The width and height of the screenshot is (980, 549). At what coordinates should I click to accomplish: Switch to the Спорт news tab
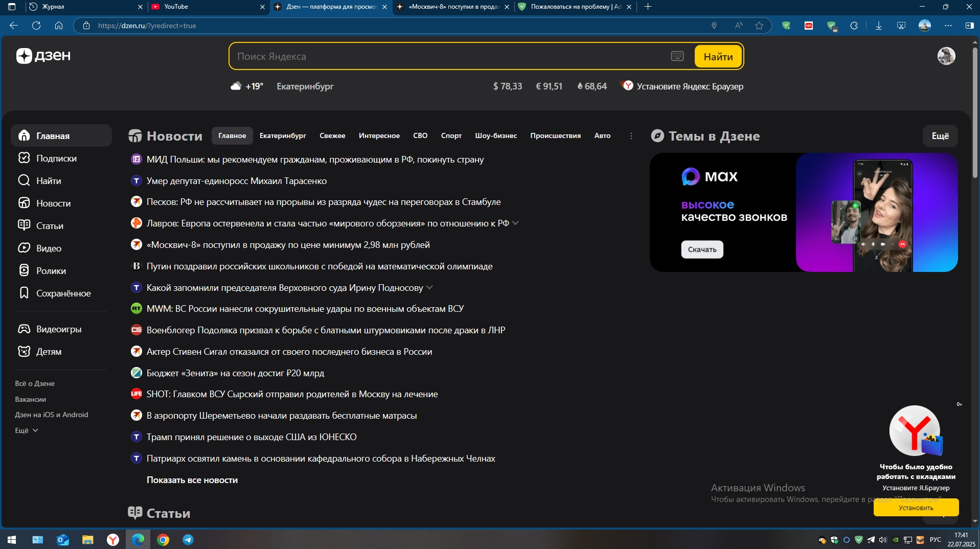click(451, 135)
